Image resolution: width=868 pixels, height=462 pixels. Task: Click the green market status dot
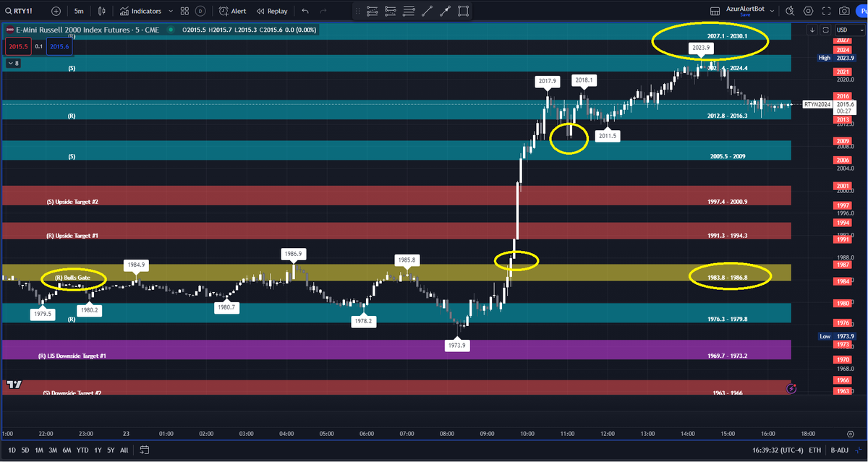pyautogui.click(x=170, y=30)
